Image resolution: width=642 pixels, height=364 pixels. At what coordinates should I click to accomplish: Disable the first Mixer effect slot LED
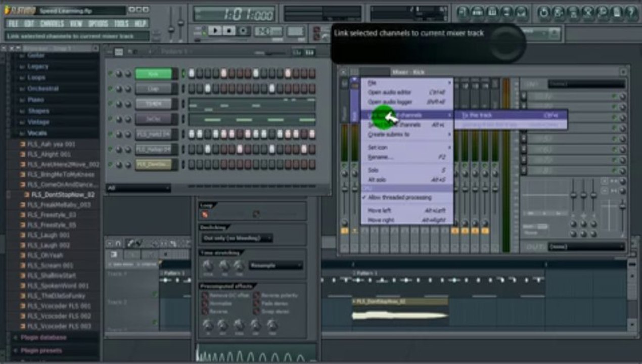click(614, 96)
